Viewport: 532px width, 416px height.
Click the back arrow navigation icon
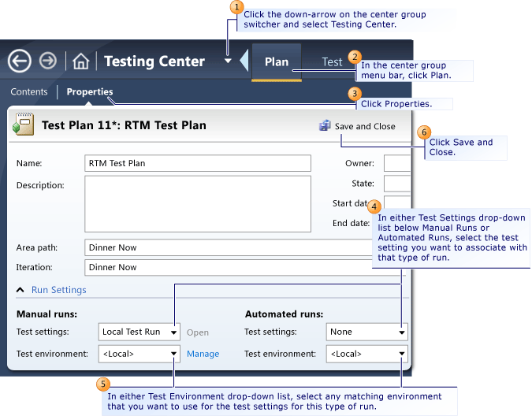20,61
